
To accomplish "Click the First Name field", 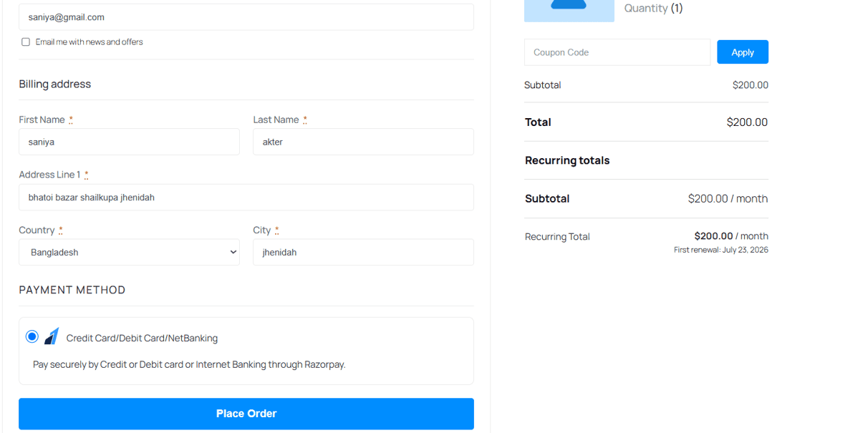I will 129,142.
